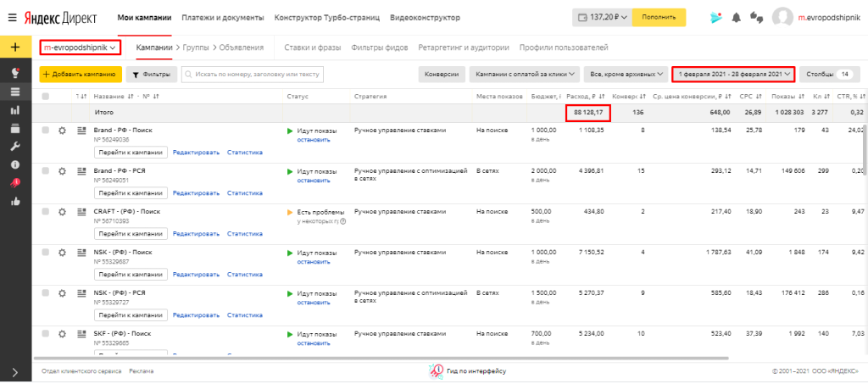The image size is (868, 384).
Task: Open recommendations lightbulb in sidebar
Action: coord(15,73)
